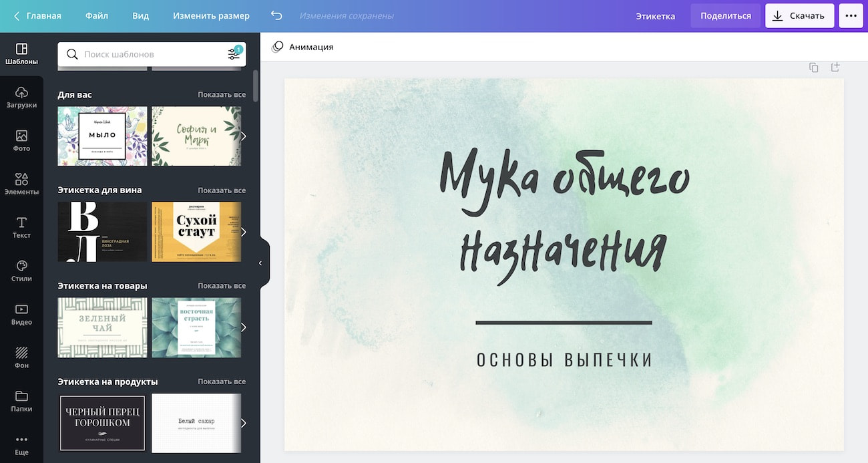Screen dimensions: 868x463
Task: Click the templates panel scrollbar
Action: (x=255, y=86)
